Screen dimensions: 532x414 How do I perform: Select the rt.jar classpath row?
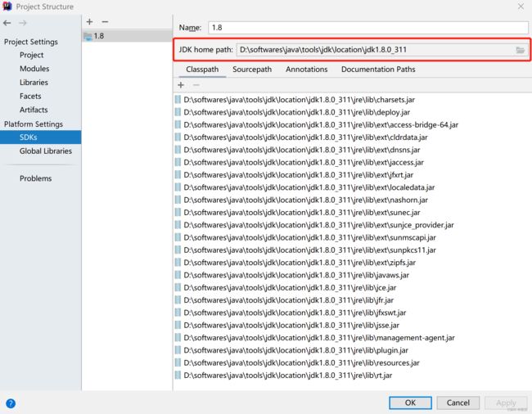point(352,376)
